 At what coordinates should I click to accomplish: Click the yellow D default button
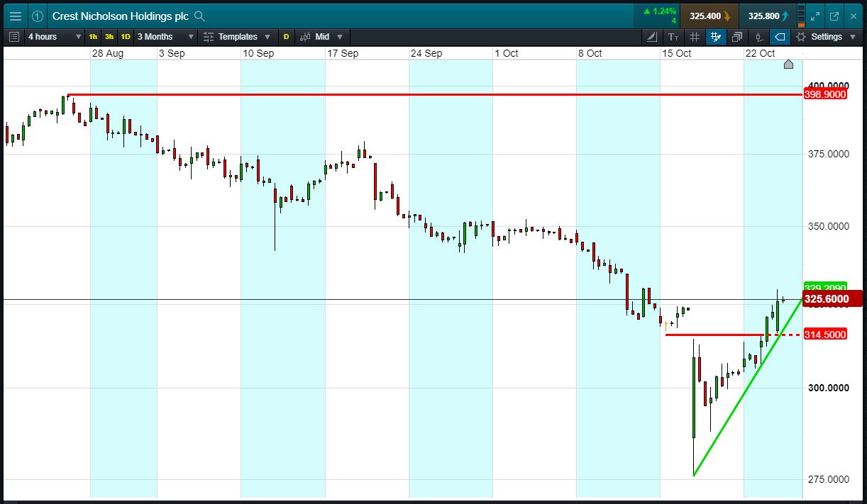click(286, 36)
